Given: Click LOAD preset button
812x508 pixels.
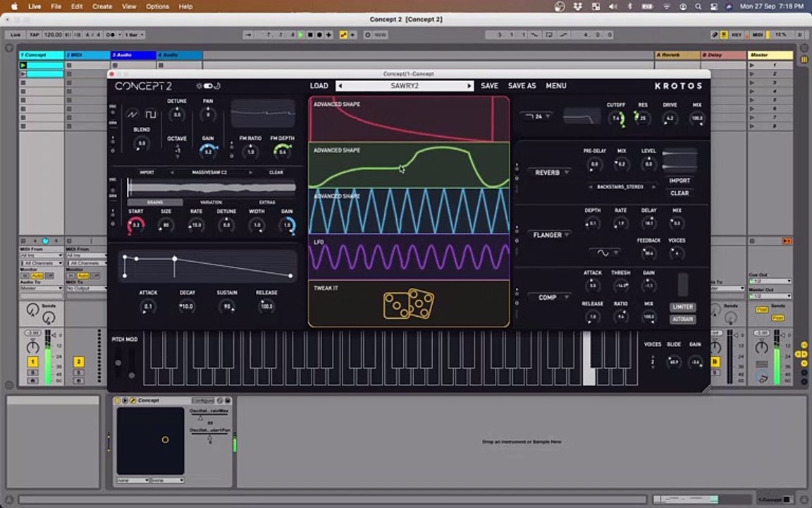Looking at the screenshot, I should [319, 86].
